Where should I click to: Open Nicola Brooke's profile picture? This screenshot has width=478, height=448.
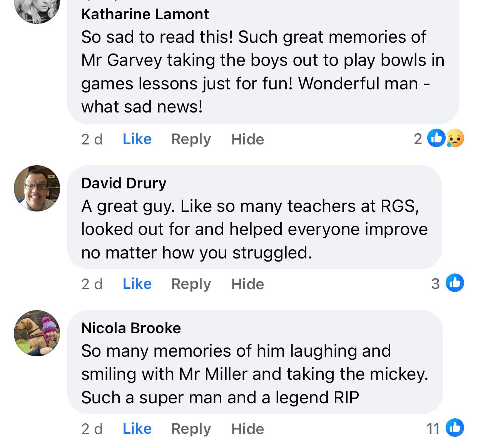click(37, 333)
